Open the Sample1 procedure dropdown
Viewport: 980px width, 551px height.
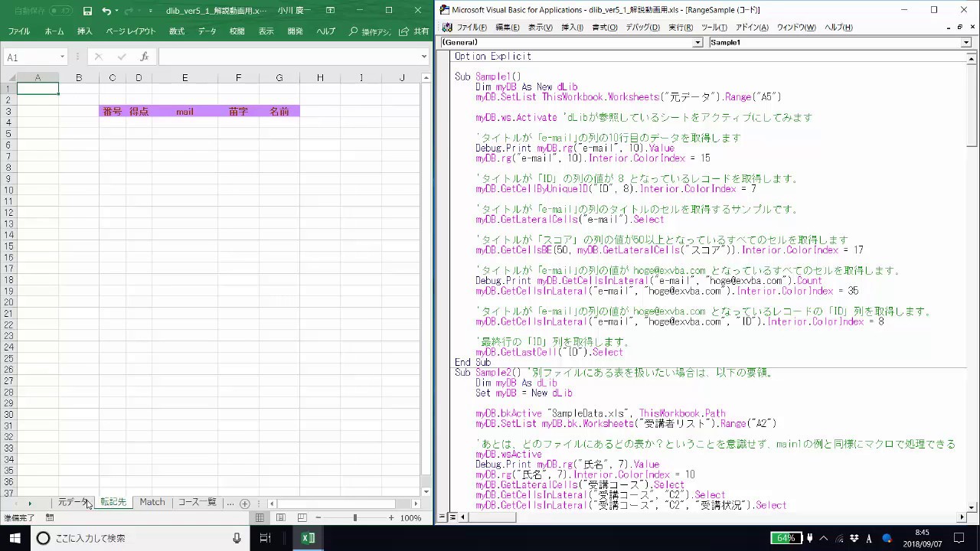coord(966,42)
